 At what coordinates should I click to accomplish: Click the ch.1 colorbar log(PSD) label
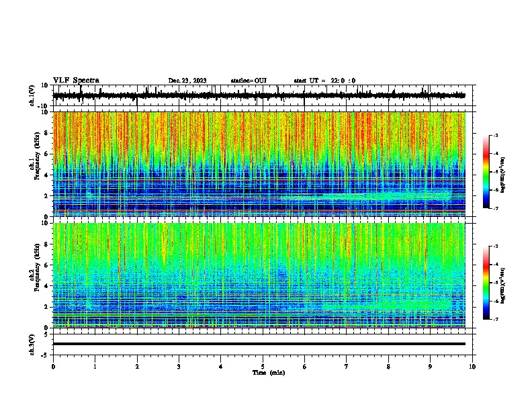click(503, 175)
